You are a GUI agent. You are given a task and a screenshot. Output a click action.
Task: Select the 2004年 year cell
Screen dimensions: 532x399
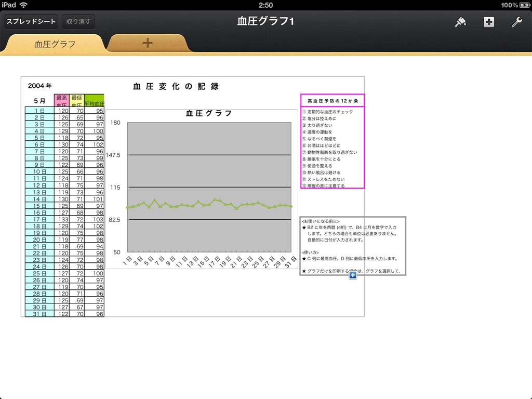pos(39,86)
